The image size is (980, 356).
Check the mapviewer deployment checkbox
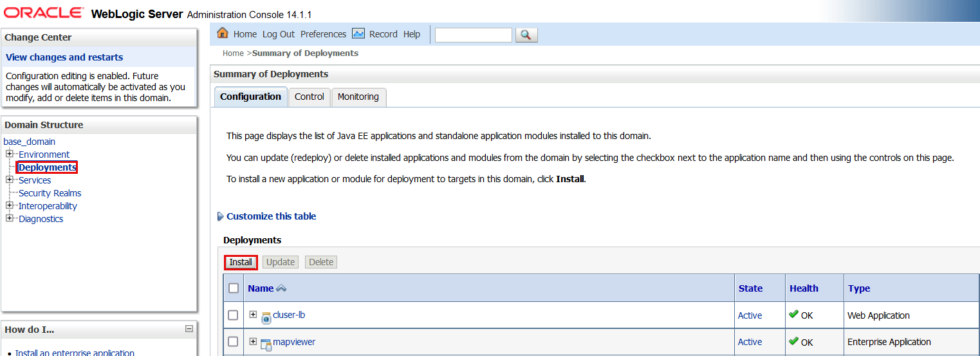pos(234,341)
